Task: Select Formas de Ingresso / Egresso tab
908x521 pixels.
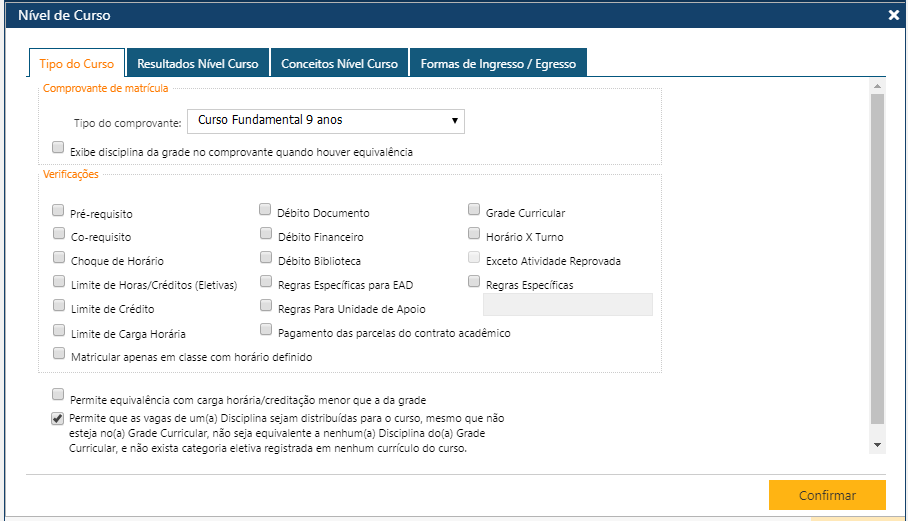Action: [x=498, y=63]
